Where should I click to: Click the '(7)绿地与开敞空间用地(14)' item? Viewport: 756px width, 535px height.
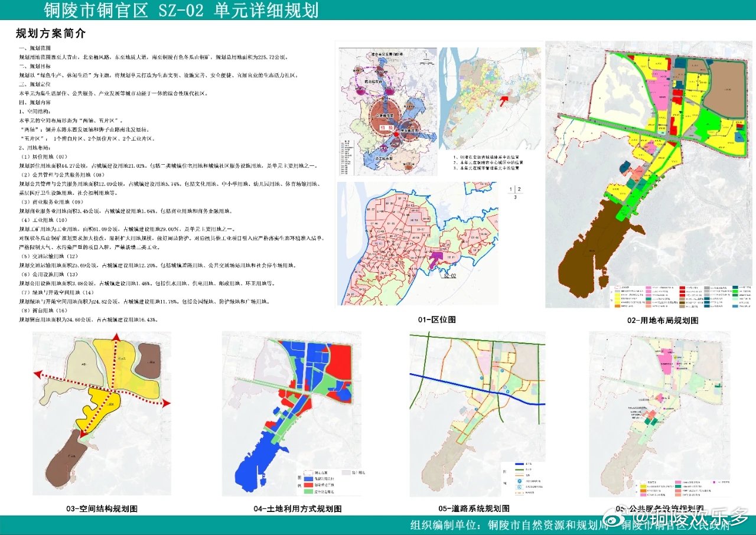[57, 293]
